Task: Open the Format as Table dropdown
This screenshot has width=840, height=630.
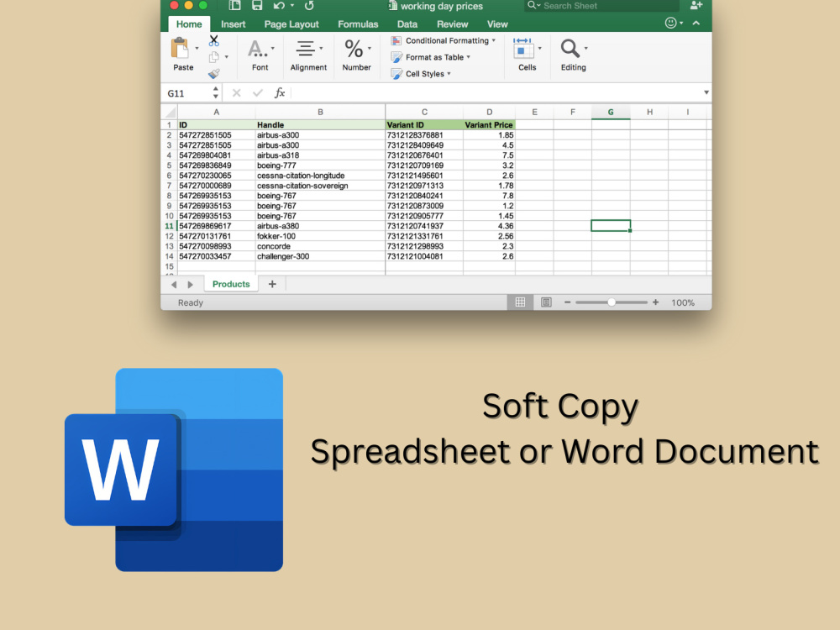Action: (x=430, y=57)
